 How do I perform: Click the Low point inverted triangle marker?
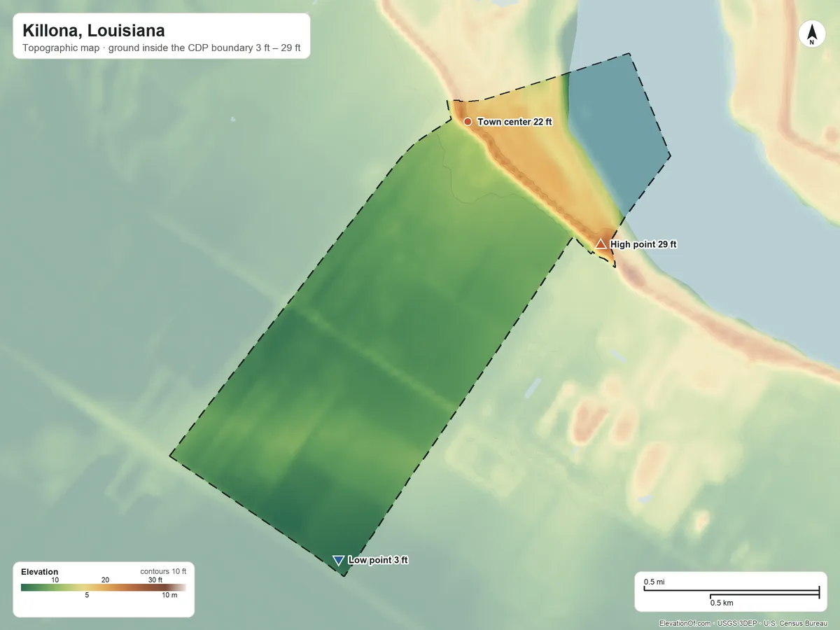[339, 560]
